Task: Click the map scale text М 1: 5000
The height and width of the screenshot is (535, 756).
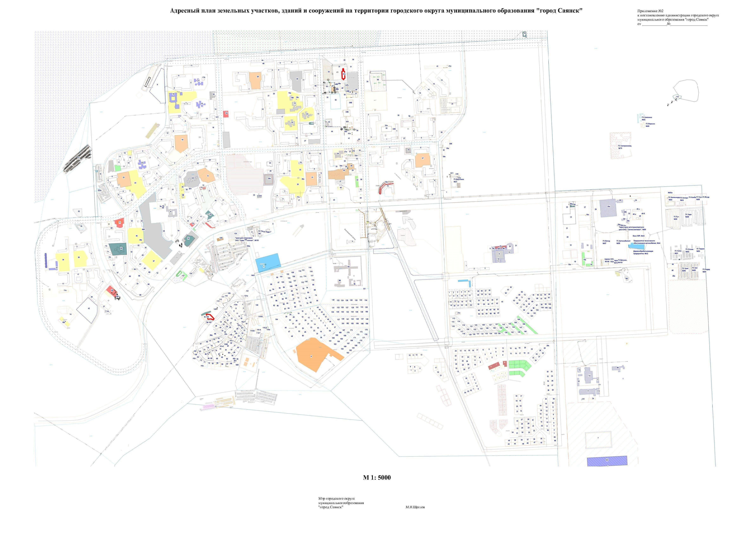Action: pos(377,477)
